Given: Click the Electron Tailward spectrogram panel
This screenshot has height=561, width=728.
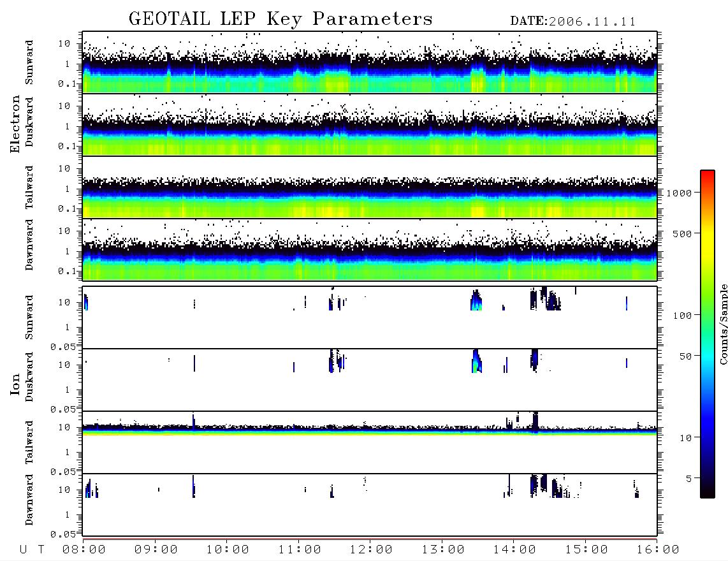Looking at the screenshot, I should coord(370,187).
